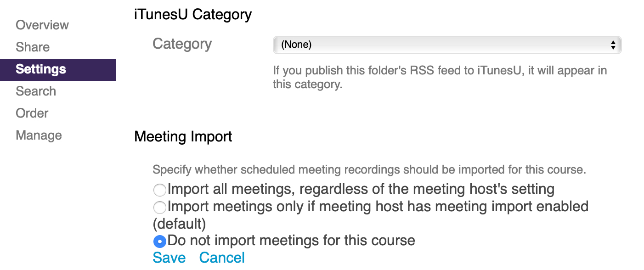Click the "(default)" label text
This screenshot has width=644, height=270.
(x=179, y=224)
